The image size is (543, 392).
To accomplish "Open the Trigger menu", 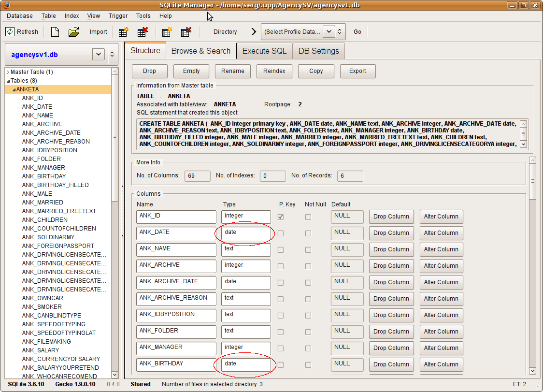I will tap(118, 16).
